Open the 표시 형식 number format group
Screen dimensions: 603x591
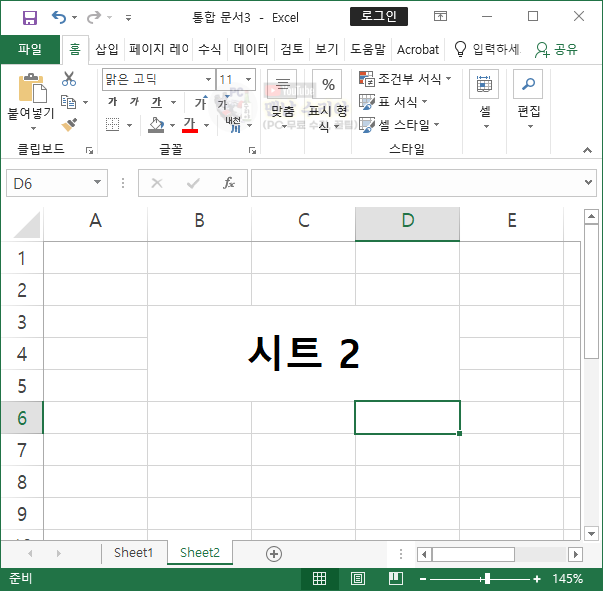328,101
